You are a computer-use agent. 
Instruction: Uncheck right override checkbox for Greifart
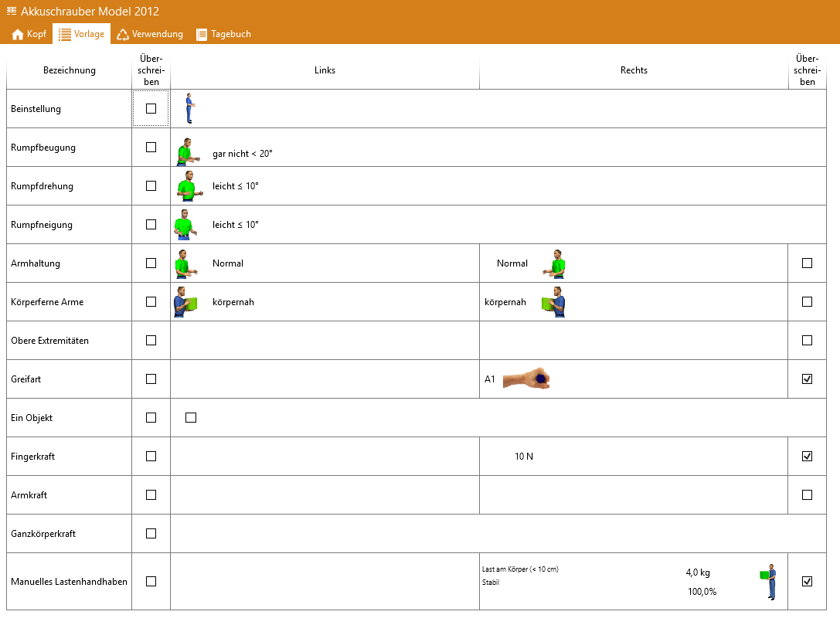[808, 379]
